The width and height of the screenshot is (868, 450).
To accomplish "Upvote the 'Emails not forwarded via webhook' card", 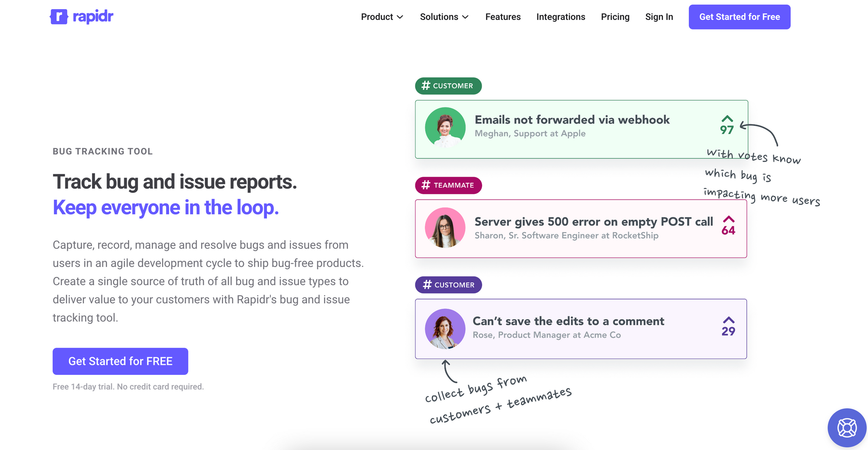I will (x=727, y=119).
